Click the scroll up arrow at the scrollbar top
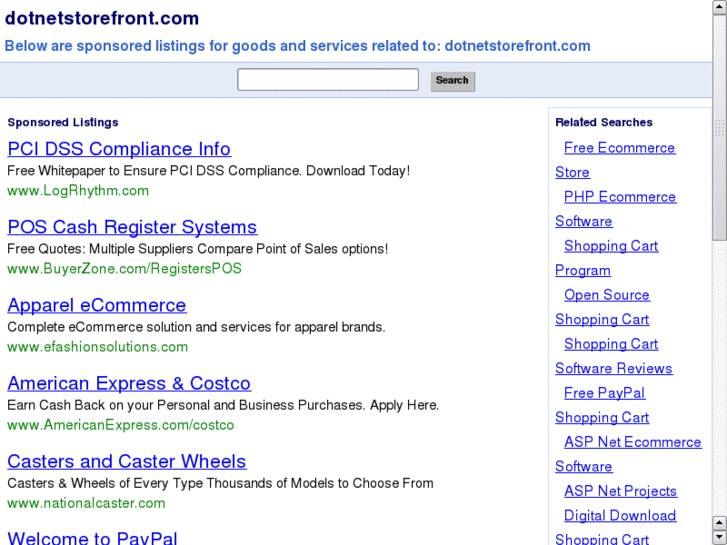 [x=720, y=7]
